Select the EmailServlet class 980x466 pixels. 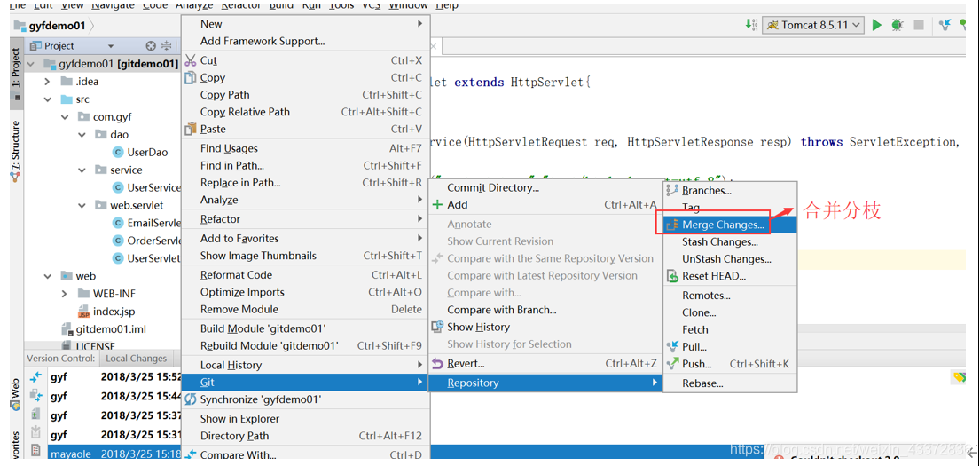point(146,223)
